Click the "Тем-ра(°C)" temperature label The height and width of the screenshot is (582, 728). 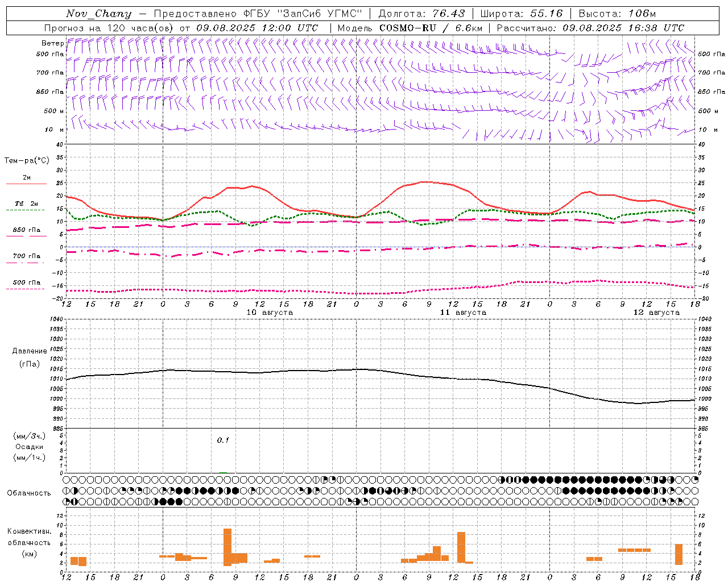[27, 160]
